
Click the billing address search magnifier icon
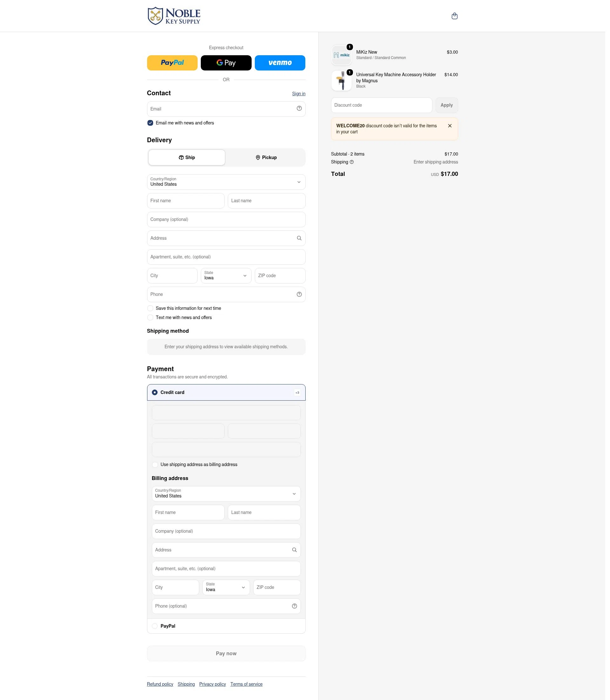(296, 553)
